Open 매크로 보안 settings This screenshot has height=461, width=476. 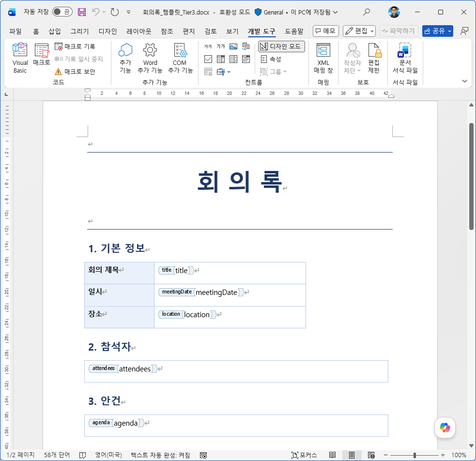[x=75, y=71]
